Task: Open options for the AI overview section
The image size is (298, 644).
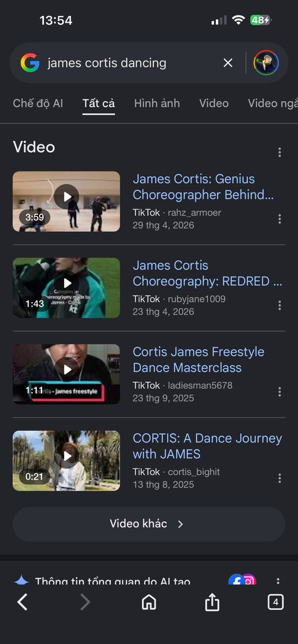Action: click(278, 581)
